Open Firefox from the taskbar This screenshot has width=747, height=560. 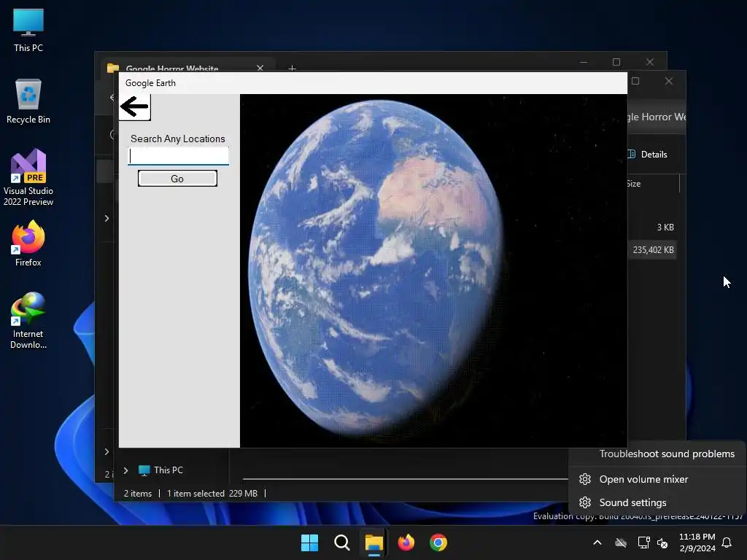(x=406, y=542)
